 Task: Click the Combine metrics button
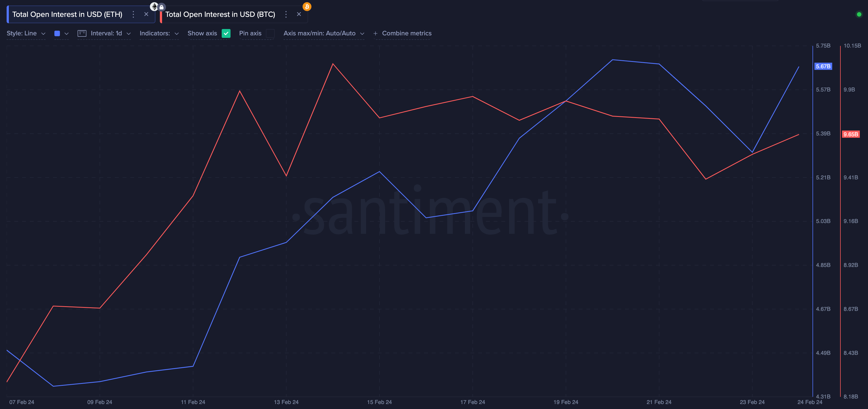402,33
